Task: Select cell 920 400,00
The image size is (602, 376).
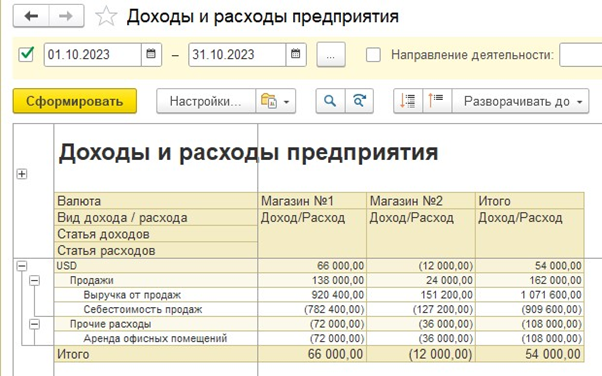Action: pyautogui.click(x=312, y=295)
